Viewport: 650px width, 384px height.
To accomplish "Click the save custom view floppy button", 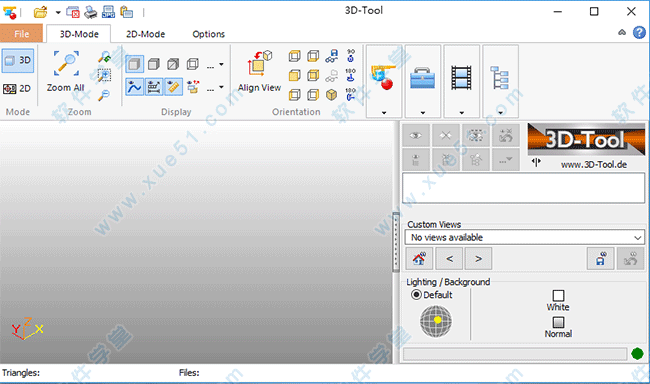I will coord(600,259).
